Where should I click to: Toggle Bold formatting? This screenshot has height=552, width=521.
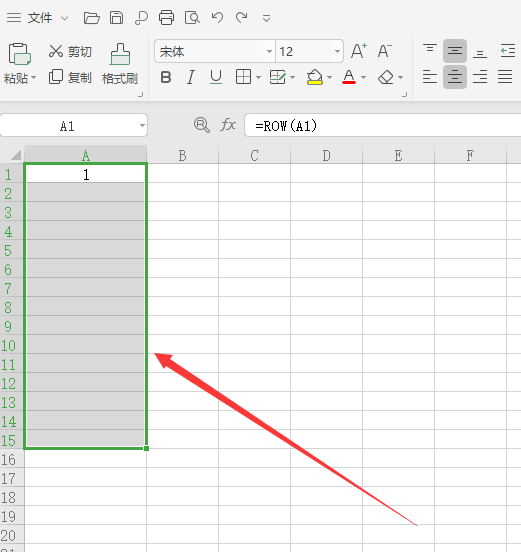[x=166, y=77]
